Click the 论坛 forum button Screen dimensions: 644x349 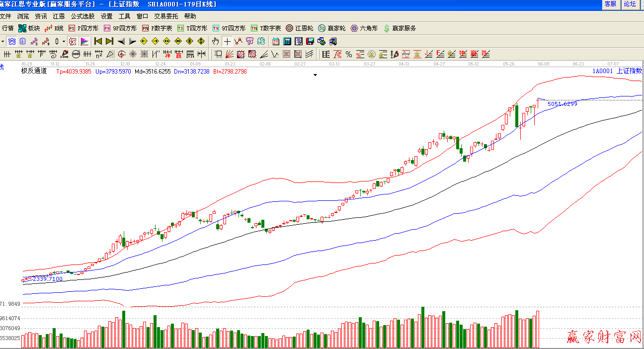630,4
